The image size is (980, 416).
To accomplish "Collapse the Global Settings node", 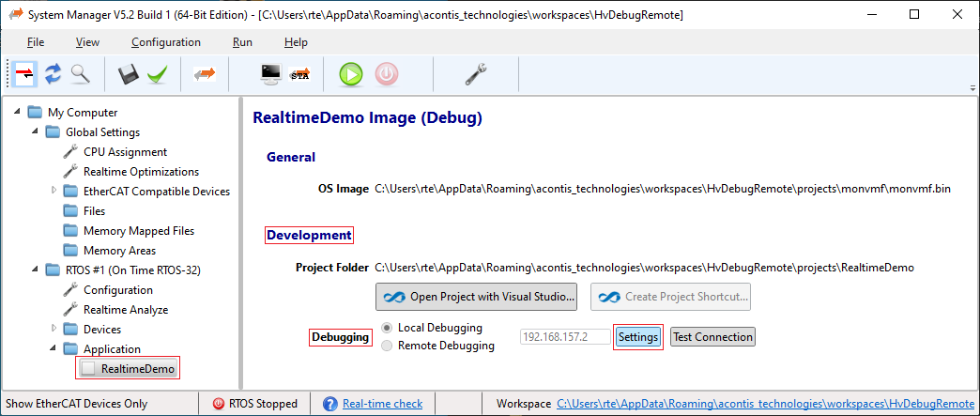I will (x=35, y=132).
